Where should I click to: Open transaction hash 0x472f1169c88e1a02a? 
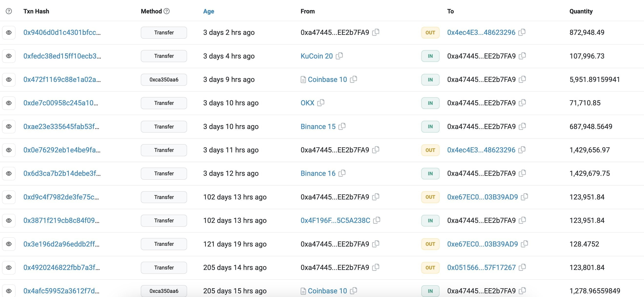(x=62, y=79)
